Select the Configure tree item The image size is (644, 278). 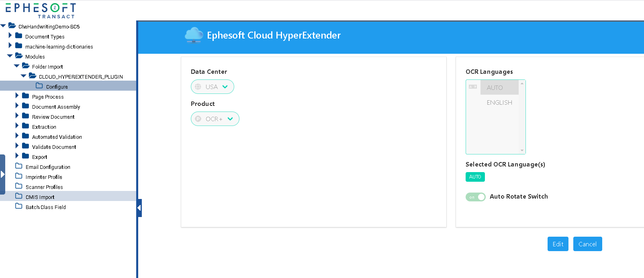[68, 86]
